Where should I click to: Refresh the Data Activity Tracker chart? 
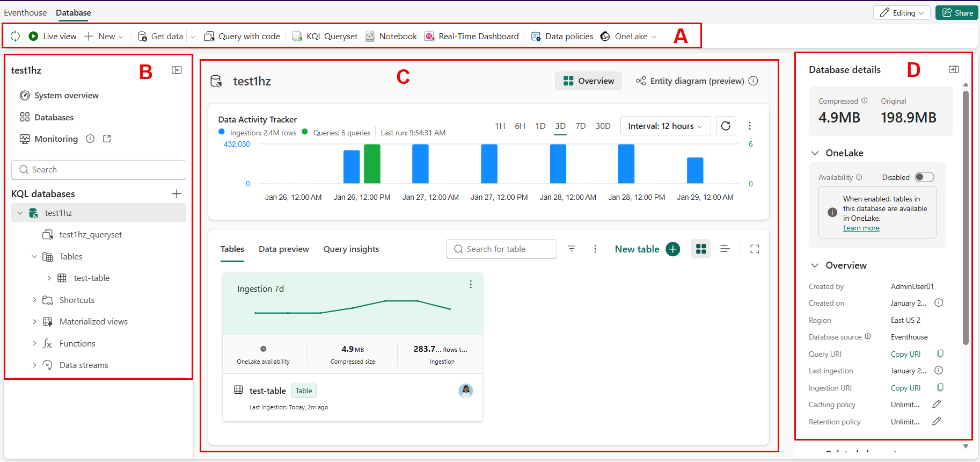click(x=726, y=126)
